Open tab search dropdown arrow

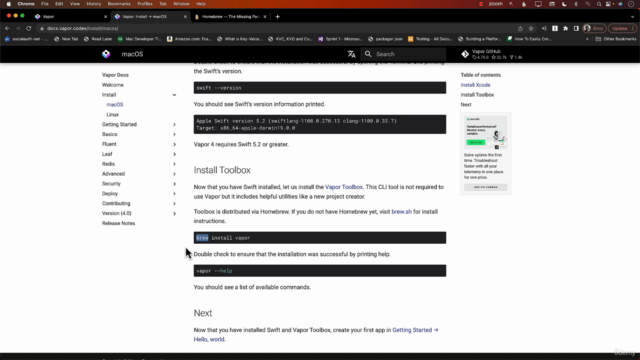[633, 17]
